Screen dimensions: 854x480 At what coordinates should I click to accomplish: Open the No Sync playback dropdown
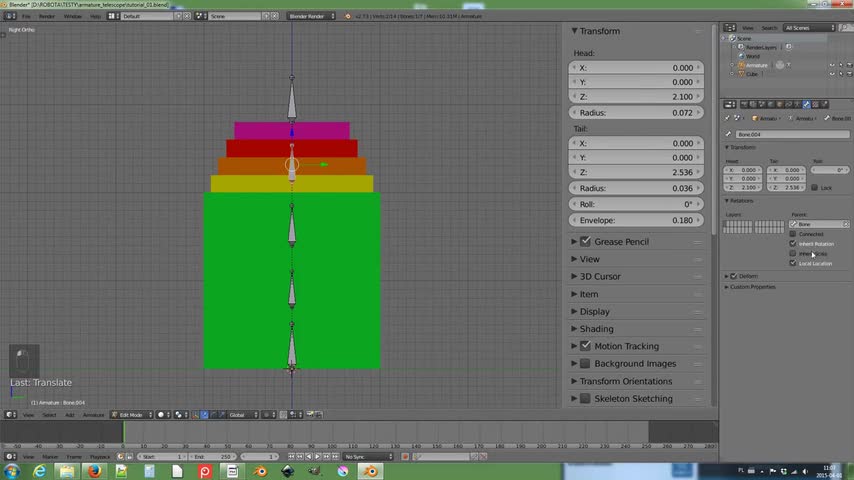click(368, 457)
